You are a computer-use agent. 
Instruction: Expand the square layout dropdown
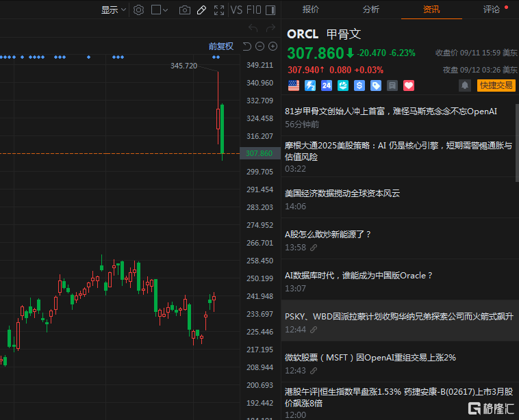point(160,10)
